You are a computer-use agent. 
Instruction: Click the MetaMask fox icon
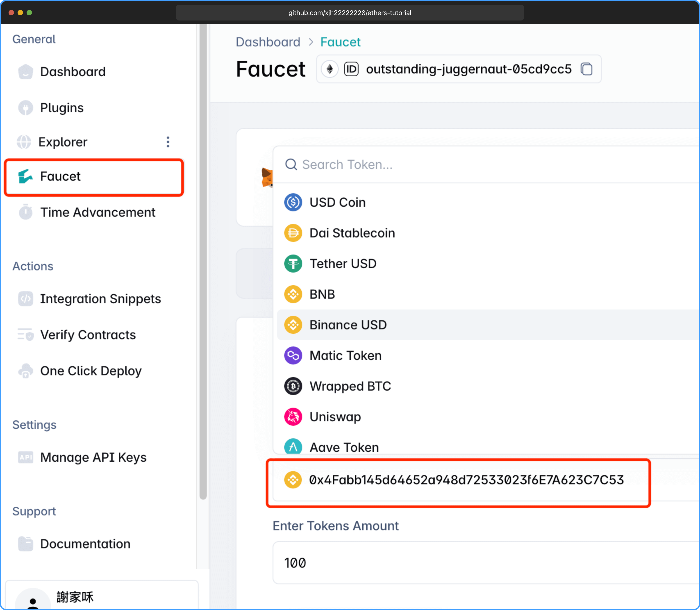coord(267,177)
